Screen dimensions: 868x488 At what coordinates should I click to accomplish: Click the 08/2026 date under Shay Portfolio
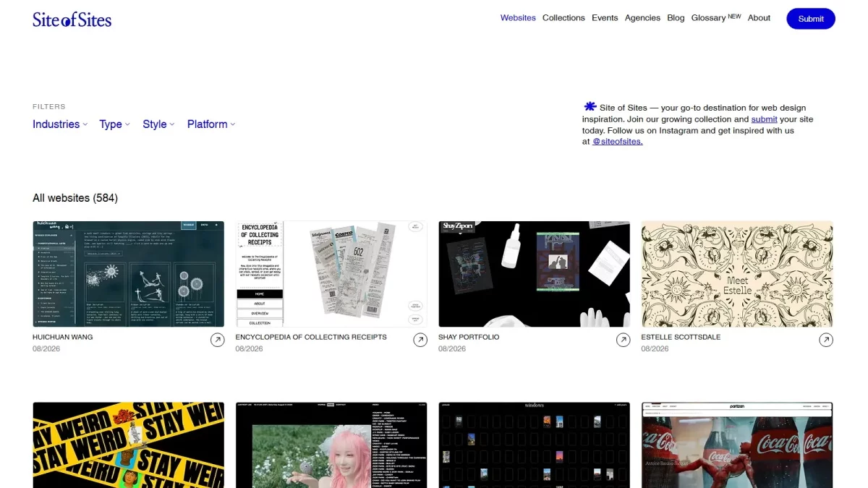click(x=452, y=349)
